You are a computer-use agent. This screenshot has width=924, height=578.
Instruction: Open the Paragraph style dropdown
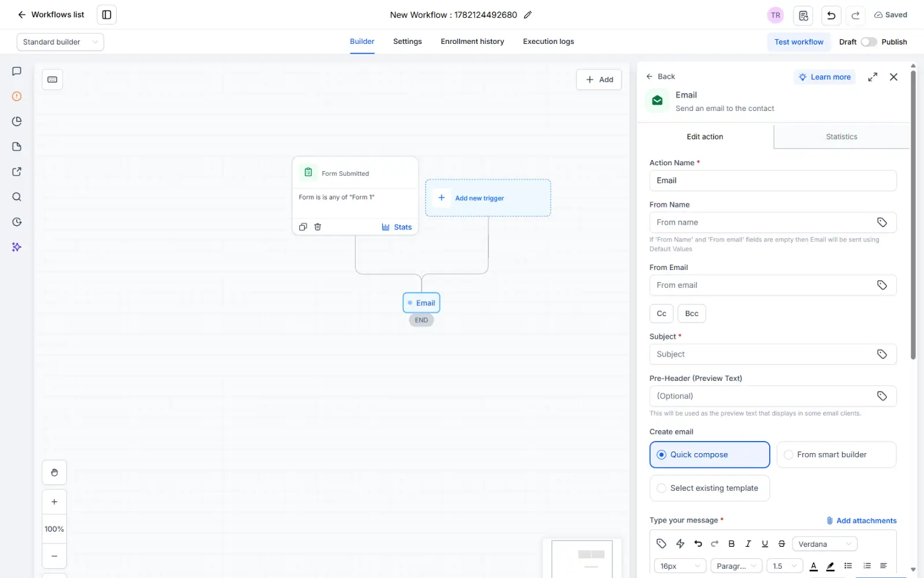click(x=736, y=566)
